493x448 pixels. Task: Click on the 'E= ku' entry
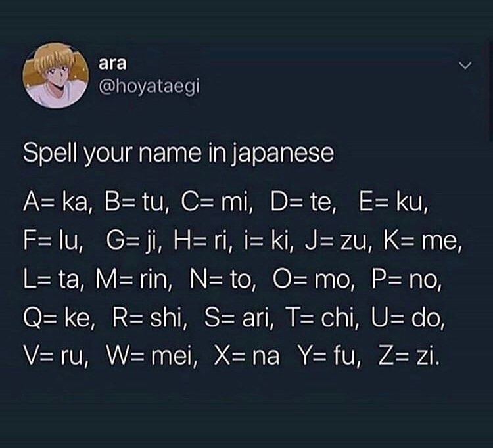coord(391,202)
